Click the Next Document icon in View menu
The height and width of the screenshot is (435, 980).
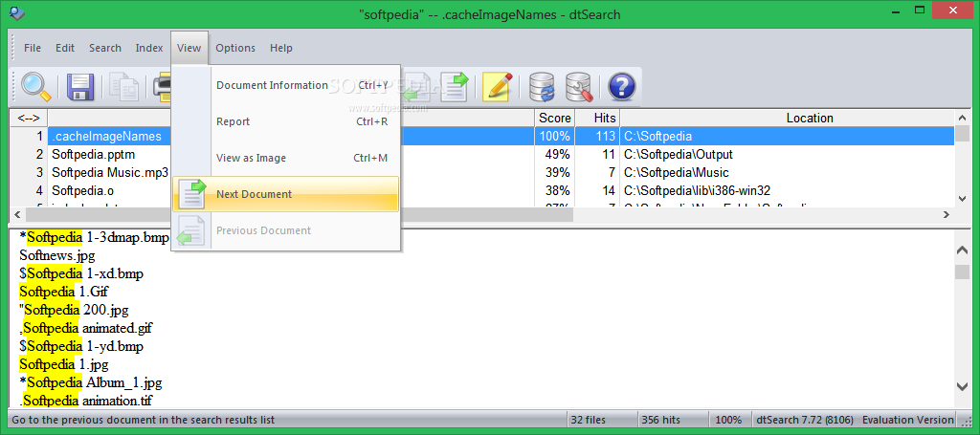coord(192,194)
